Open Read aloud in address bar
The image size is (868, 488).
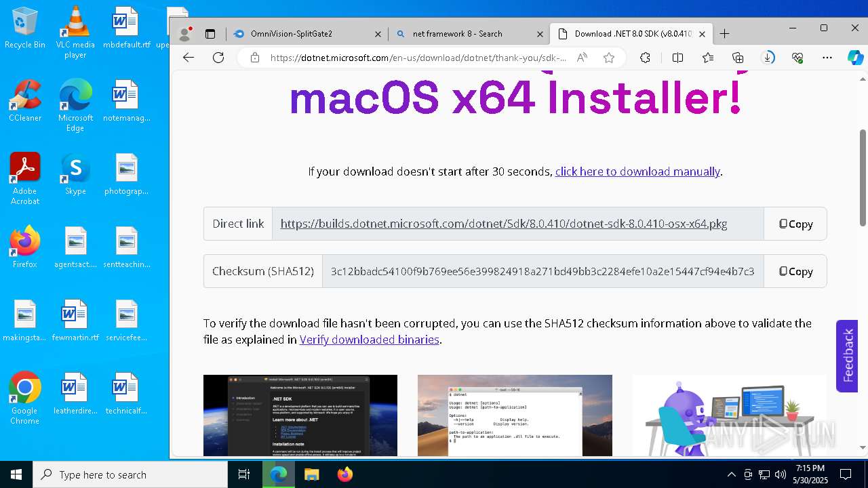point(582,58)
